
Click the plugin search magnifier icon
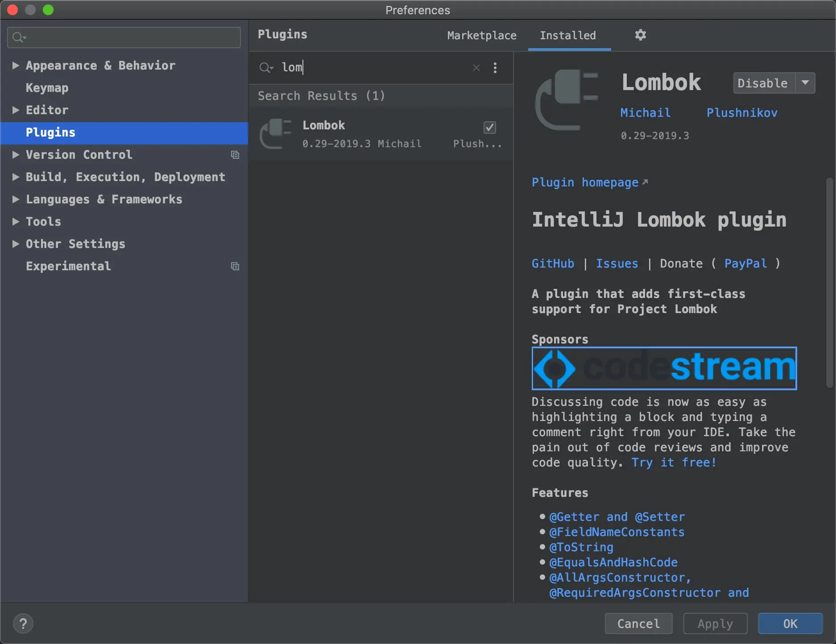[x=266, y=68]
